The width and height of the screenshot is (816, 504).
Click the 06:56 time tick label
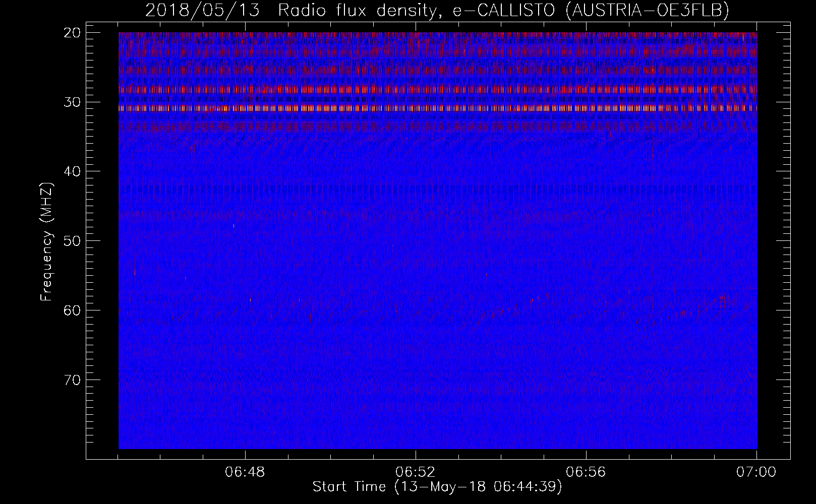pos(587,472)
